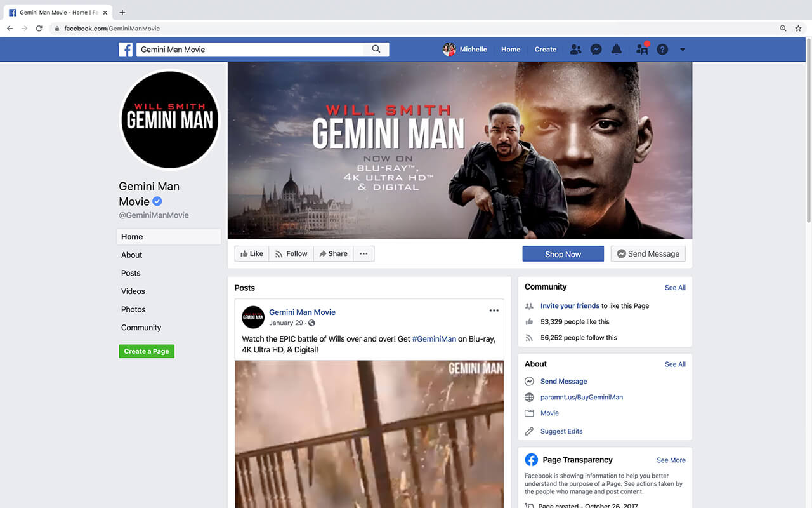Click the Gemini Man Movie browser tab

57,13
